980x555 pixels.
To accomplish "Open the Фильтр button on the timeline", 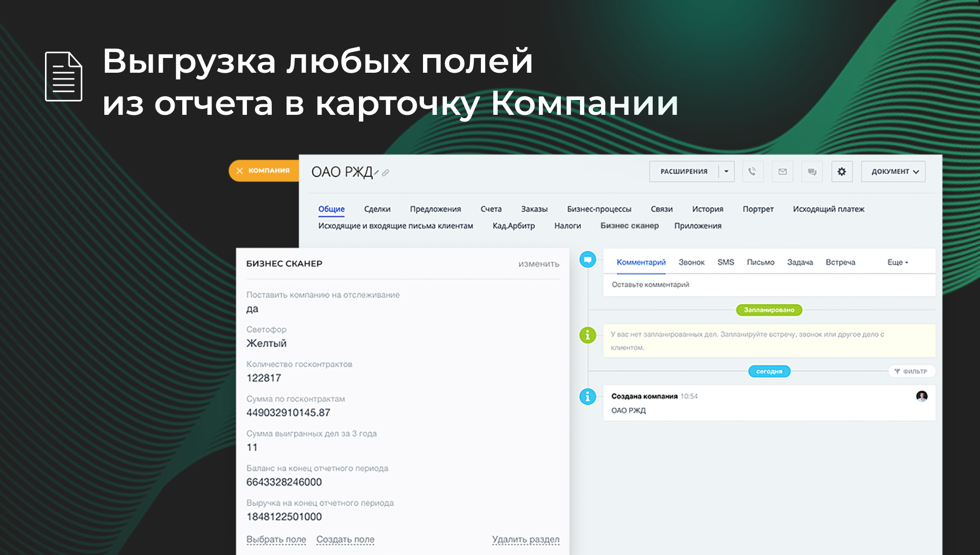I will pyautogui.click(x=911, y=371).
